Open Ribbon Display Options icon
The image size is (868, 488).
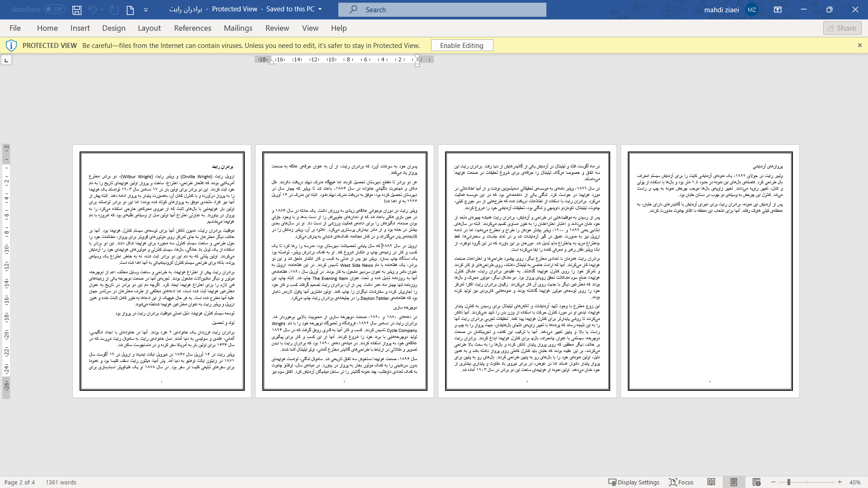click(x=778, y=9)
